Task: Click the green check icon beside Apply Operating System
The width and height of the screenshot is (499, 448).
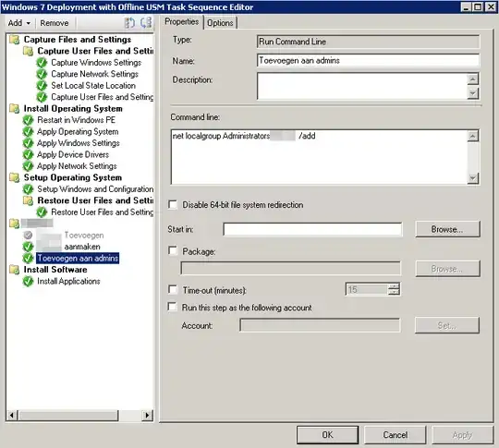Action: [28, 132]
